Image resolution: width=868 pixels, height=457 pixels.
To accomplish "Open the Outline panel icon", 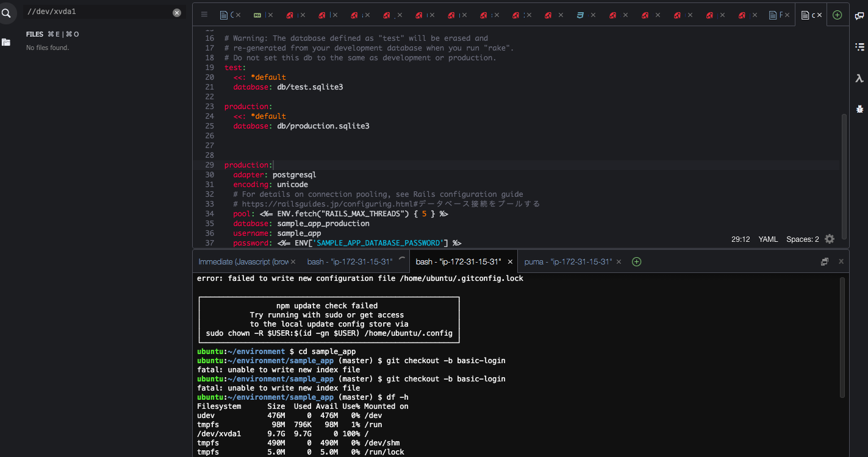I will pyautogui.click(x=859, y=46).
